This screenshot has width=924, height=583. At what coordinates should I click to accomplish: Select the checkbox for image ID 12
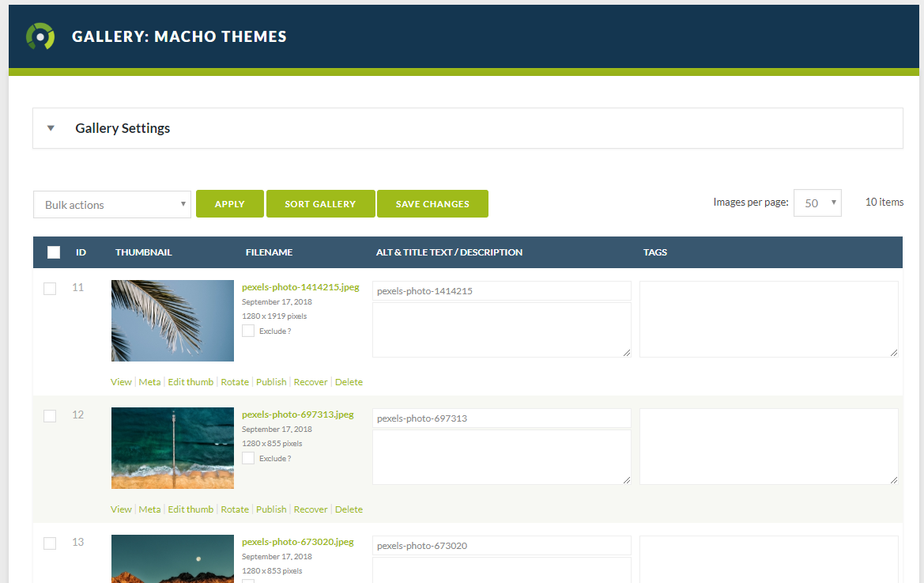[50, 416]
